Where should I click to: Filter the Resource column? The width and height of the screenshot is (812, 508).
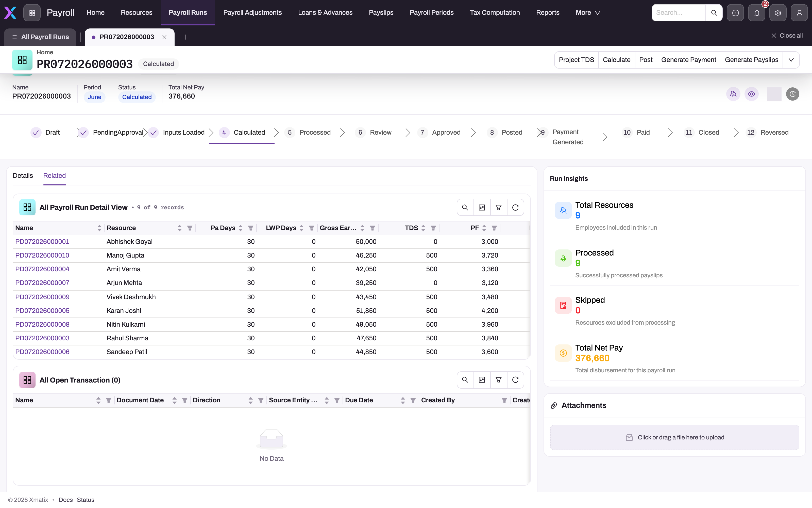pyautogui.click(x=190, y=228)
